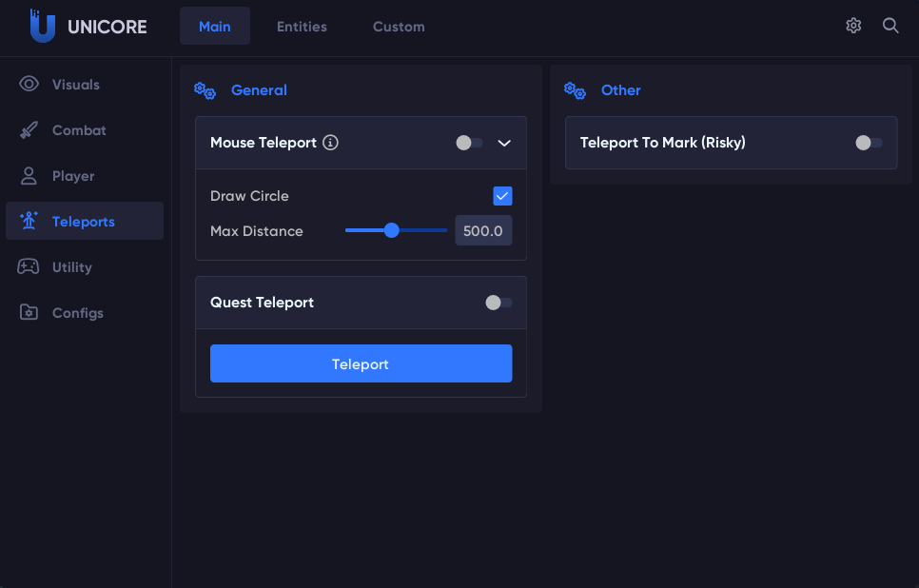Select Teleports in the sidebar
The height and width of the screenshot is (588, 919).
tap(84, 222)
